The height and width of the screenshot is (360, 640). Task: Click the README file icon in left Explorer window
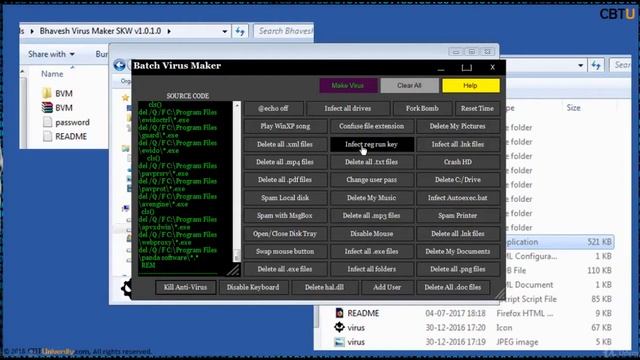coord(47,136)
